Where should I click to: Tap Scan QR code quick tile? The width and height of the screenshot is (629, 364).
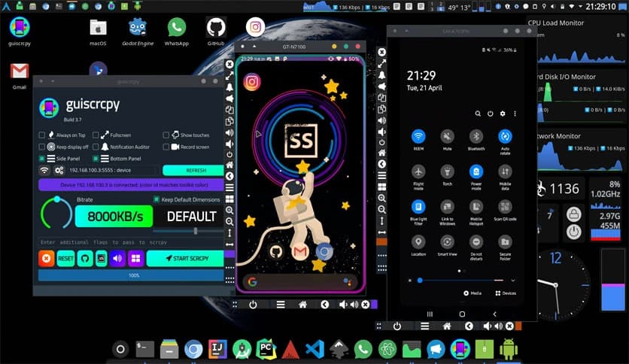tap(504, 206)
